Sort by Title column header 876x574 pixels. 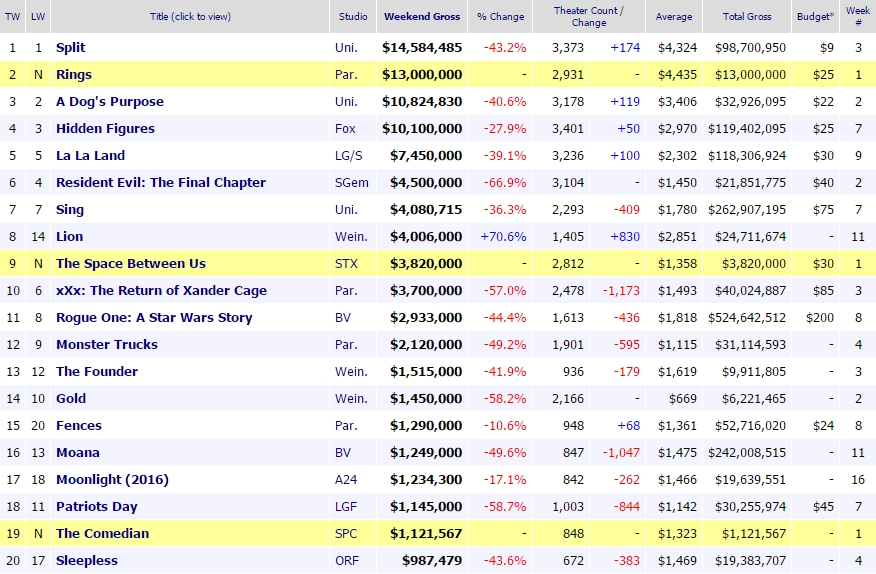[x=190, y=16]
